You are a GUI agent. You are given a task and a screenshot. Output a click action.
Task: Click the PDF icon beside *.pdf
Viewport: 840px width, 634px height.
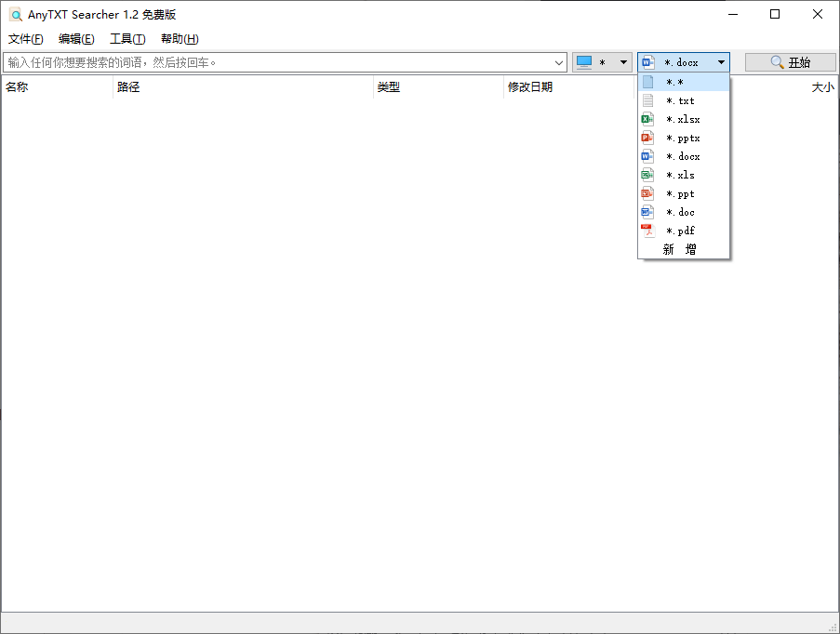click(x=647, y=231)
